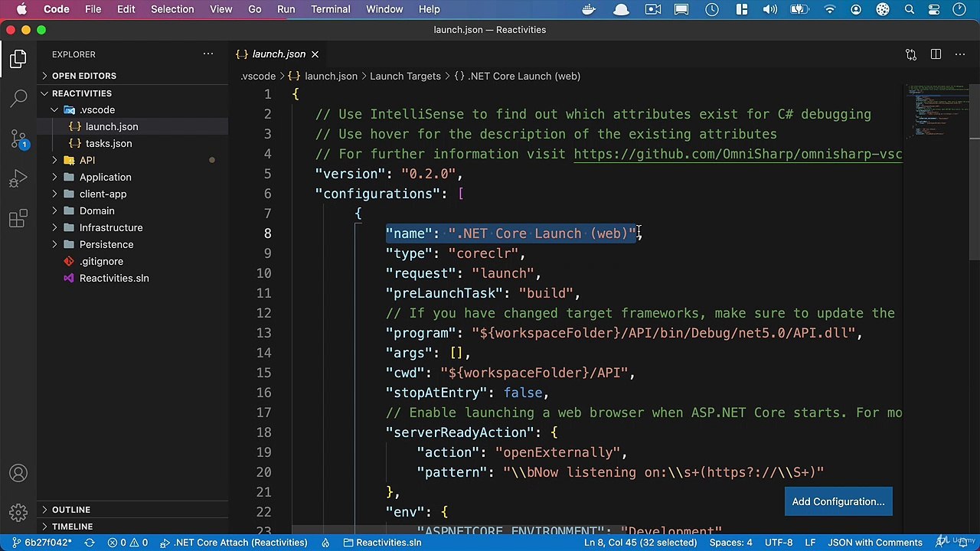Open the Explorer view in activity bar
Viewport: 980px width, 551px height.
coord(18,59)
